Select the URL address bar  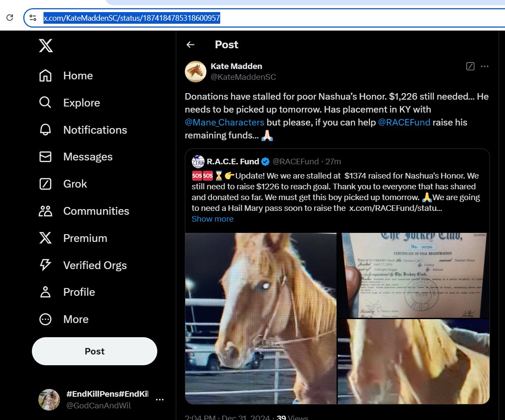click(x=264, y=18)
